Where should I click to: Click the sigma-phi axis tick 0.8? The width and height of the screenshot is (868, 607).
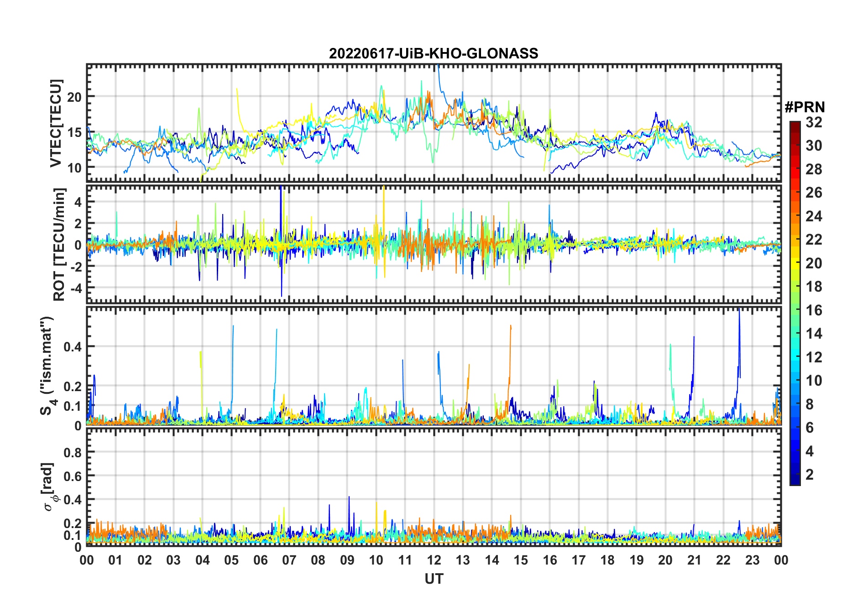point(73,452)
